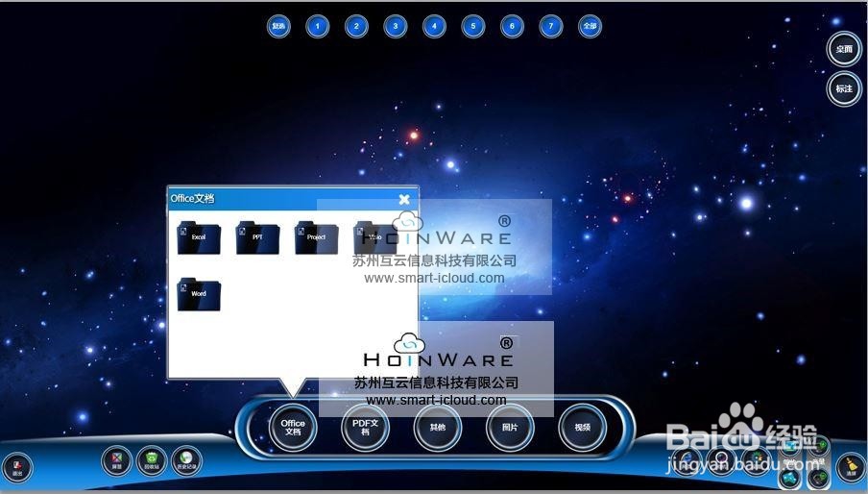
Task: Click the broom clear icon
Action: pos(851,468)
